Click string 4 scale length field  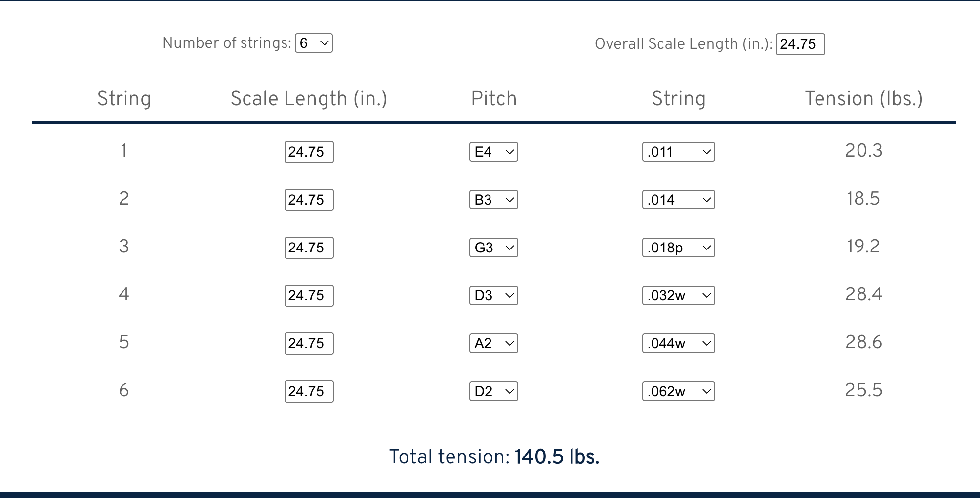coord(309,295)
